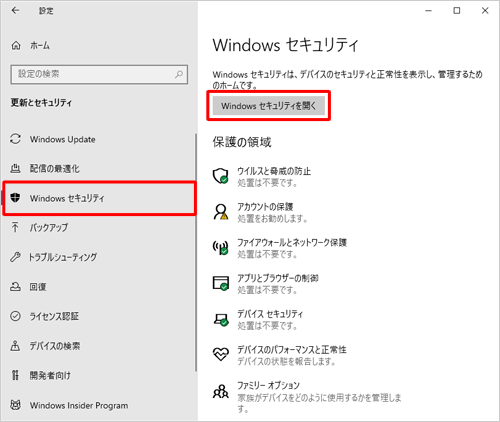The width and height of the screenshot is (500, 422).
Task: Open デバイス セキュリティ
Action: pyautogui.click(x=270, y=314)
